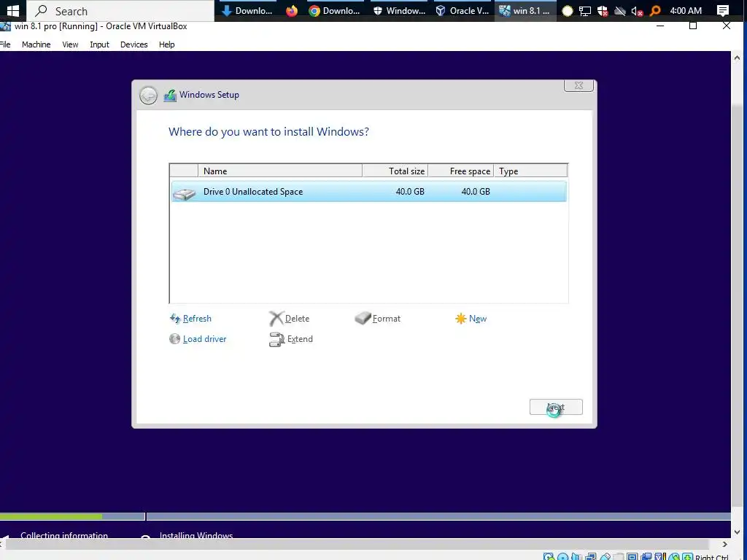This screenshot has height=560, width=747.
Task: Sort by the Total size column header
Action: pyautogui.click(x=395, y=171)
